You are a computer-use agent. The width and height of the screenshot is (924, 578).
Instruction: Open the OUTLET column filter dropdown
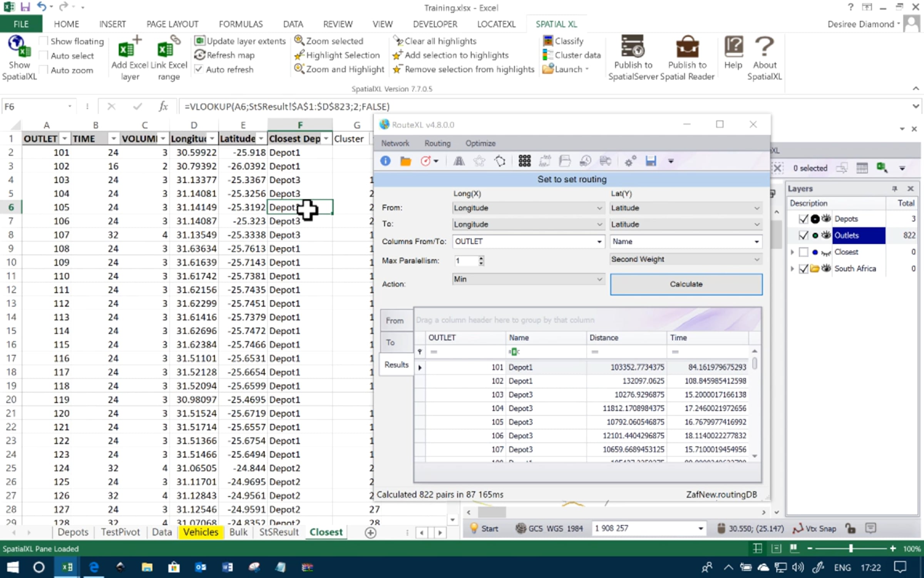click(x=65, y=139)
